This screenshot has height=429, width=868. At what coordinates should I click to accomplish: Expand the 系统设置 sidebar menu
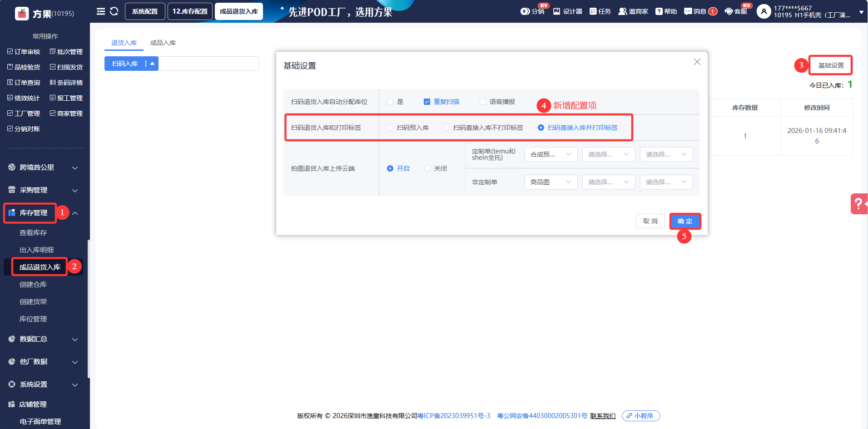coord(44,385)
